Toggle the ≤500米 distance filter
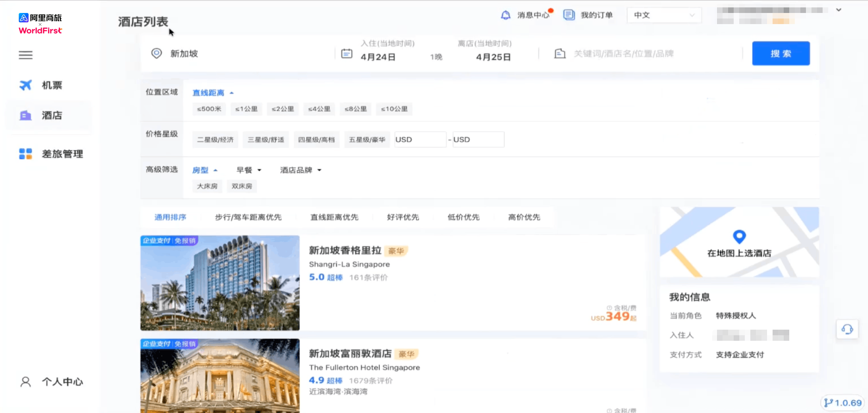Image resolution: width=868 pixels, height=413 pixels. tap(209, 109)
